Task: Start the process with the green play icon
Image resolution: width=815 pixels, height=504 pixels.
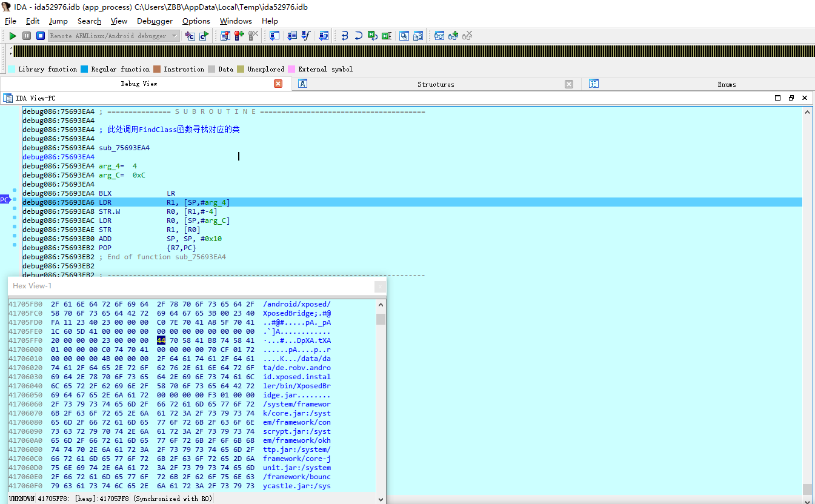Action: click(x=13, y=36)
